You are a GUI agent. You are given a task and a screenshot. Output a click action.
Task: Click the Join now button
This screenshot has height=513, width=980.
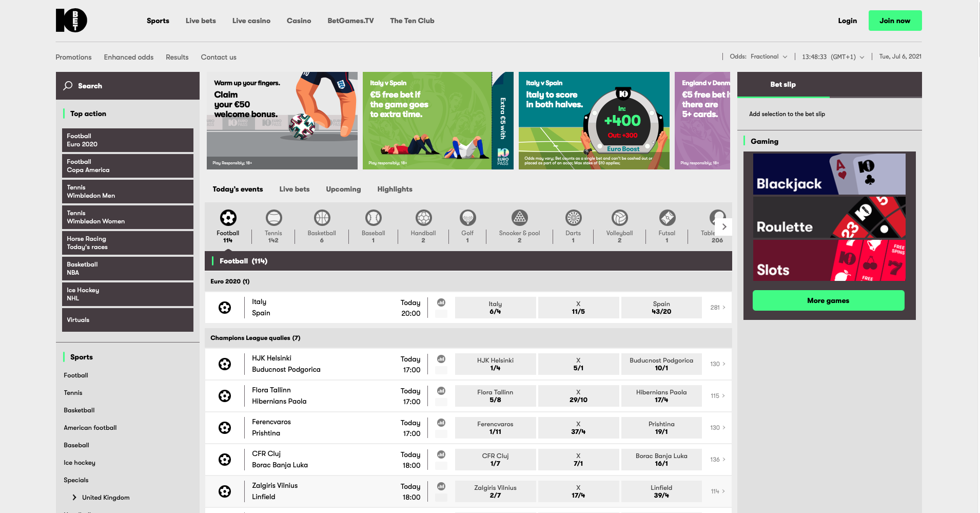pyautogui.click(x=895, y=21)
